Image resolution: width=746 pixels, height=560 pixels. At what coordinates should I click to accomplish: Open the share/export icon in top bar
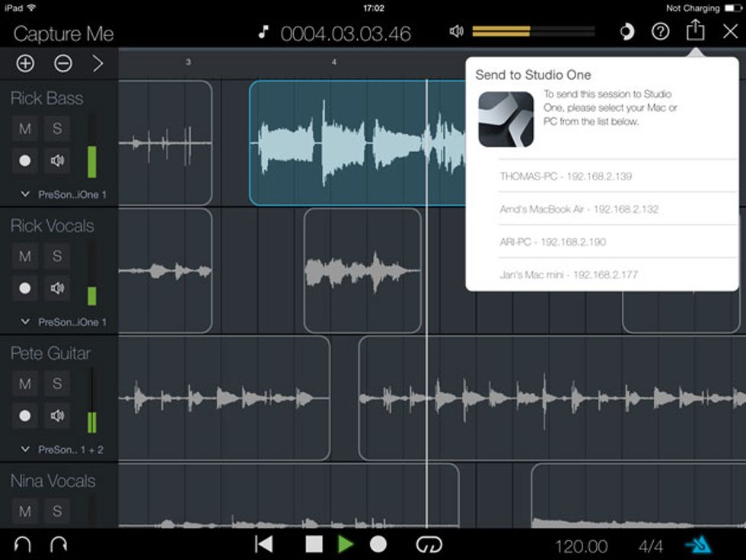694,31
